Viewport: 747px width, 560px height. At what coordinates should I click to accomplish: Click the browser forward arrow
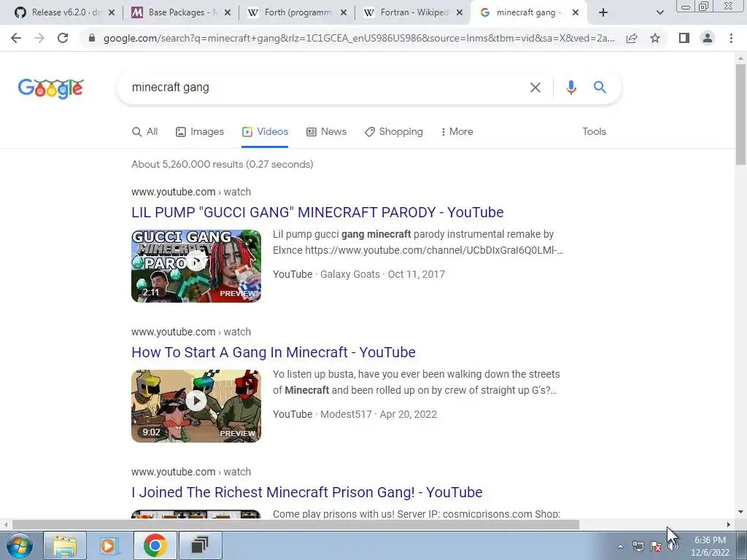click(x=39, y=38)
